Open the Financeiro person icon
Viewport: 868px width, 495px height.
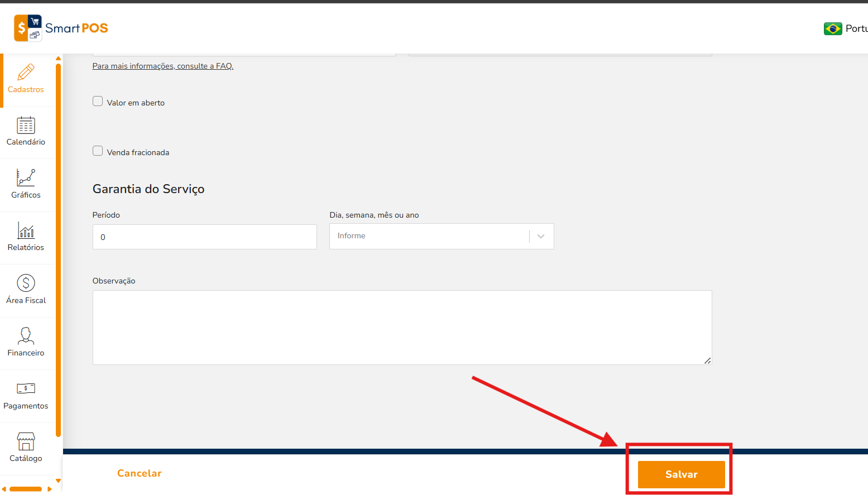(26, 336)
